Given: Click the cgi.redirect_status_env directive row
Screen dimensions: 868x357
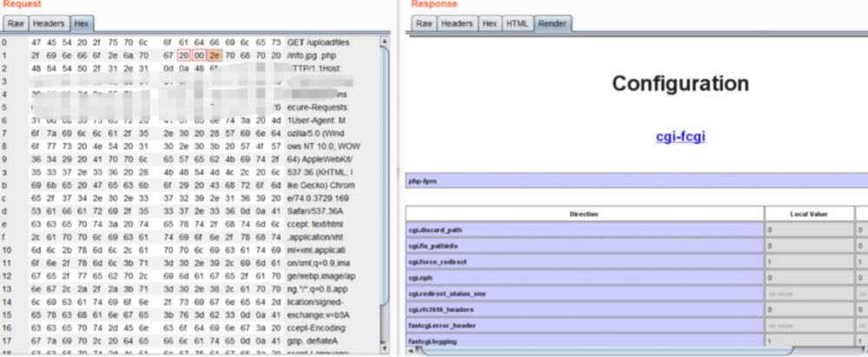Looking at the screenshot, I should coord(584,294).
